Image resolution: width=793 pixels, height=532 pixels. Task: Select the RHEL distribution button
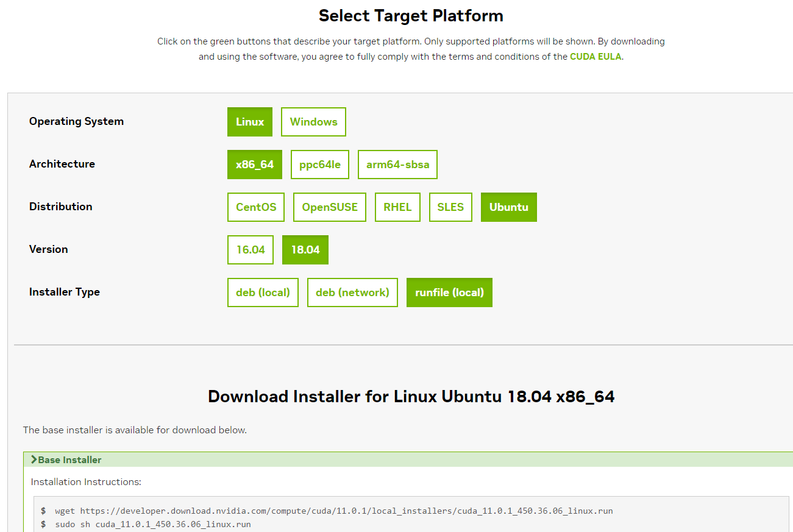(x=397, y=207)
